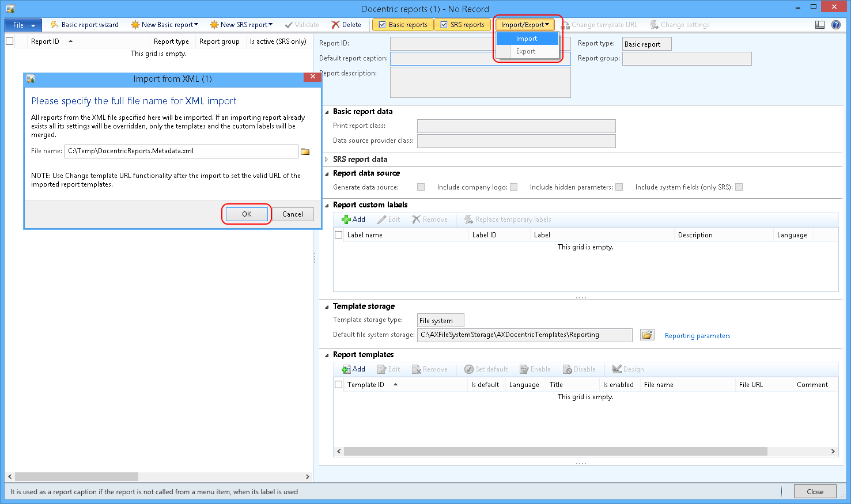Open the help icon

click(x=835, y=25)
